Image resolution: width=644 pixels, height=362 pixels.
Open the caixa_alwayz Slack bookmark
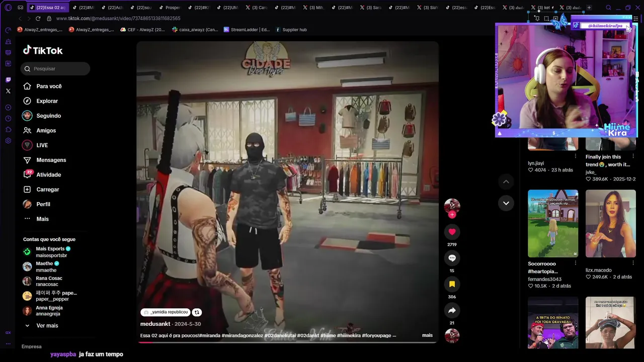pyautogui.click(x=195, y=30)
